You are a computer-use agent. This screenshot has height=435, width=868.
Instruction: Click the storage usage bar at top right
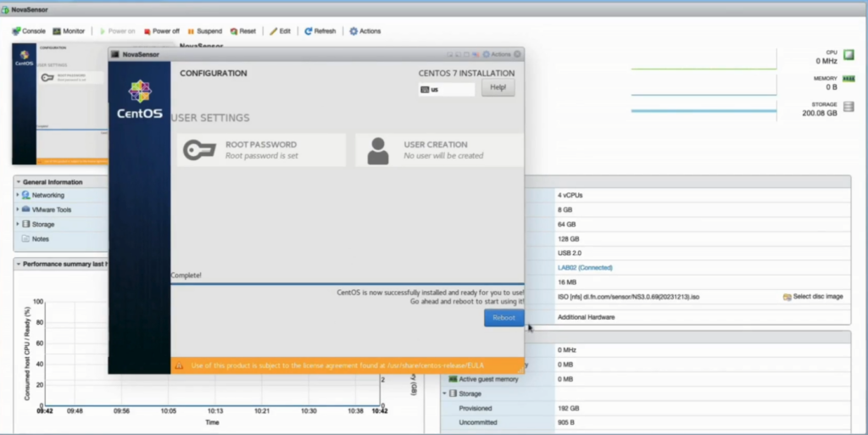(704, 111)
